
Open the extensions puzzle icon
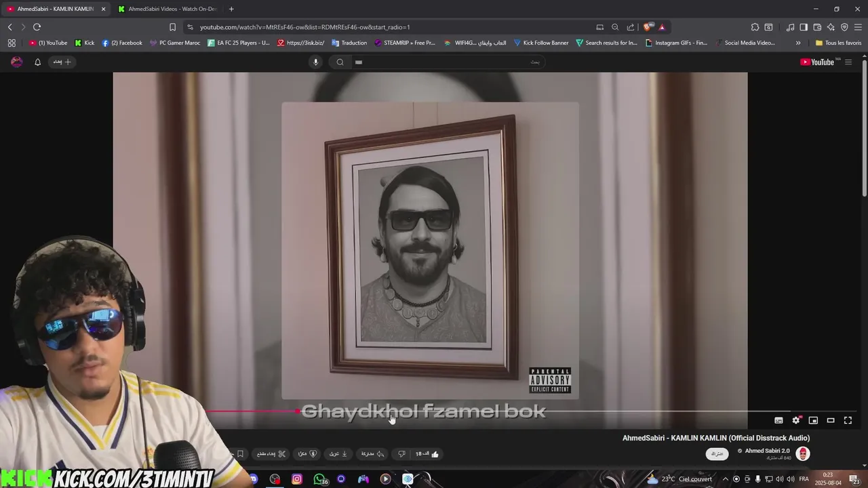755,27
